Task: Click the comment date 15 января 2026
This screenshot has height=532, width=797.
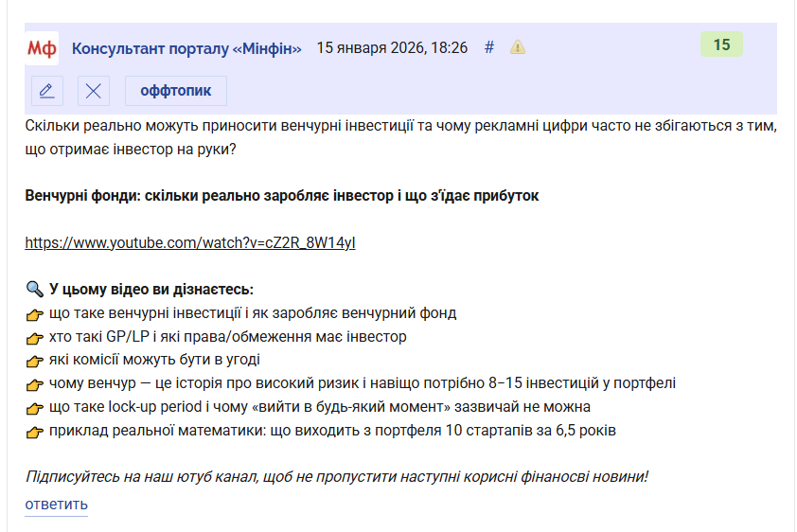Action: point(391,48)
